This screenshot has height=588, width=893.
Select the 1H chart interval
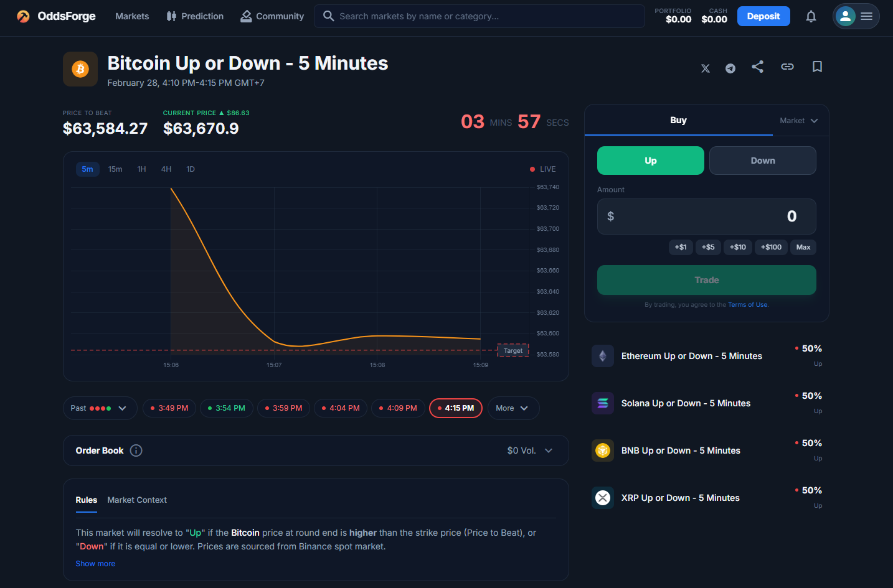pos(141,169)
